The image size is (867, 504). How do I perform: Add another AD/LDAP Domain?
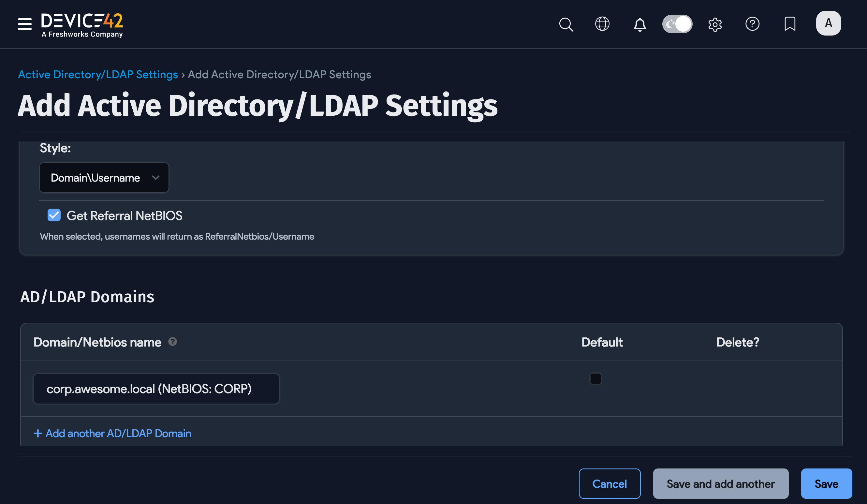click(x=112, y=433)
